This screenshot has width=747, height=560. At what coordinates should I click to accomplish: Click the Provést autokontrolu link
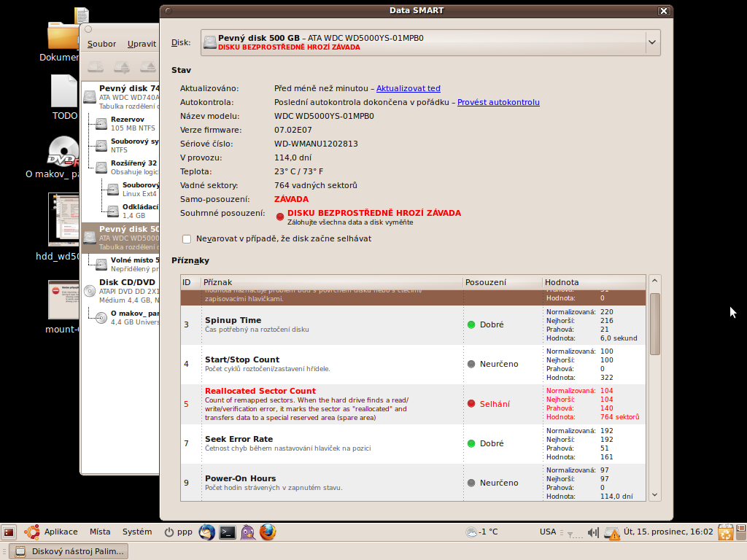(x=498, y=102)
